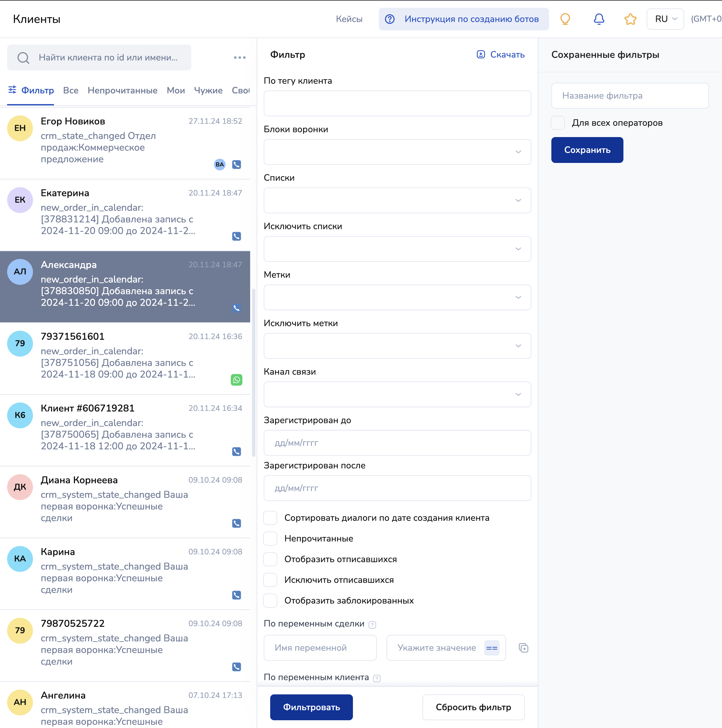The image size is (722, 728).
Task: Click the BA operator badge on Егор Новиков
Action: click(x=219, y=165)
